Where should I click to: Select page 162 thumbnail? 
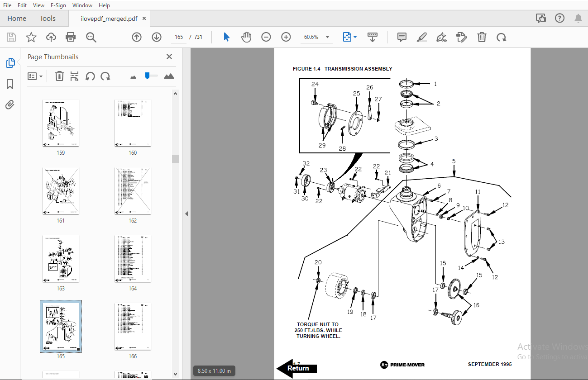click(x=133, y=190)
